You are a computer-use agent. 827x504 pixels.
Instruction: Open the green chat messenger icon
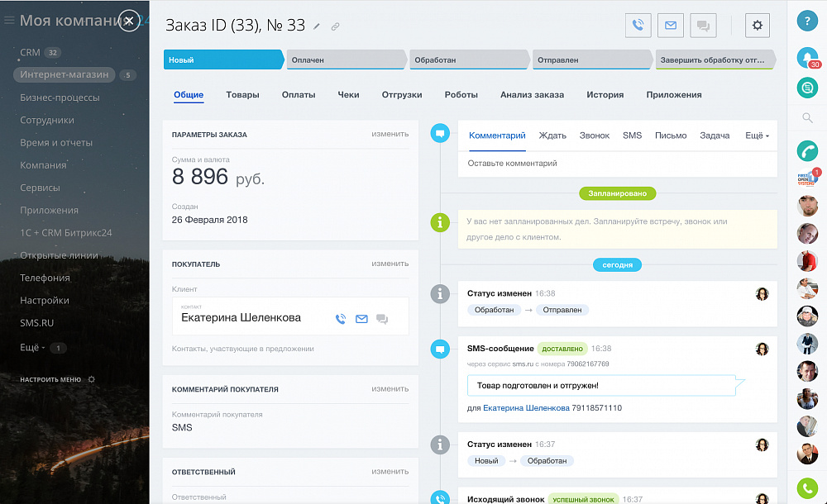click(807, 88)
